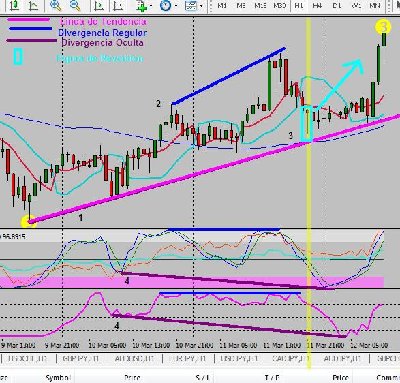Toggle the D1 timeframe button
This screenshot has width=400, height=383.
[337, 5]
